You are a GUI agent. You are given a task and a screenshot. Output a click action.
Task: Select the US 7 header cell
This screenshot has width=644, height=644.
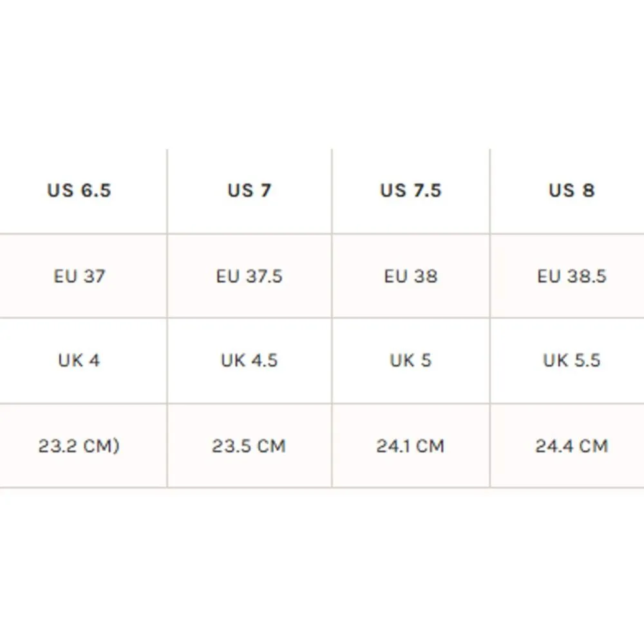[249, 191]
